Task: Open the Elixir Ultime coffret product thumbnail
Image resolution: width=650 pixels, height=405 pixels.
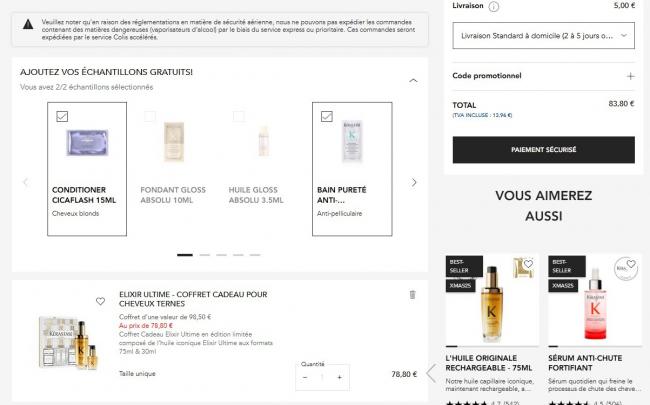Action: (68, 343)
